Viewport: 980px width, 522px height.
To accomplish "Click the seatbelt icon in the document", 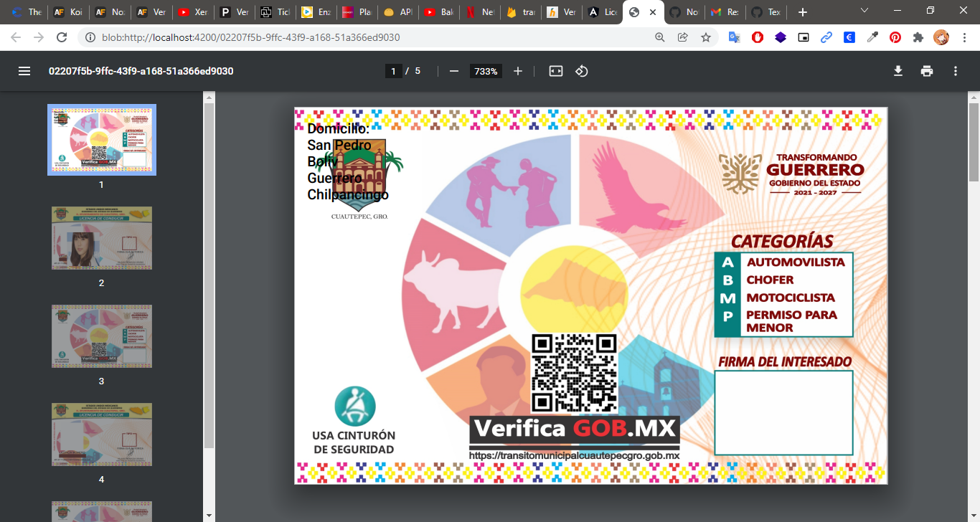I will click(x=354, y=406).
